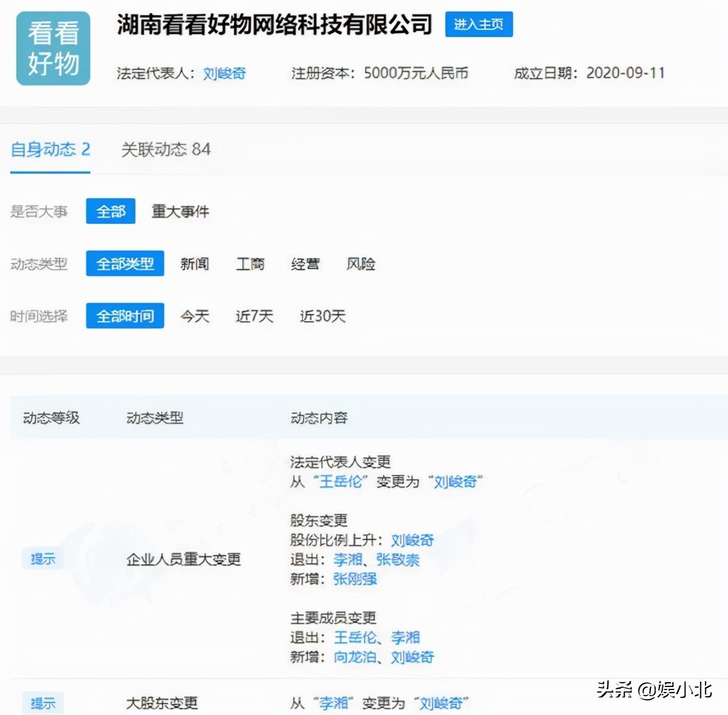The width and height of the screenshot is (728, 715).
Task: Open 李湘 link in 大股东变更 row
Action: tap(334, 703)
